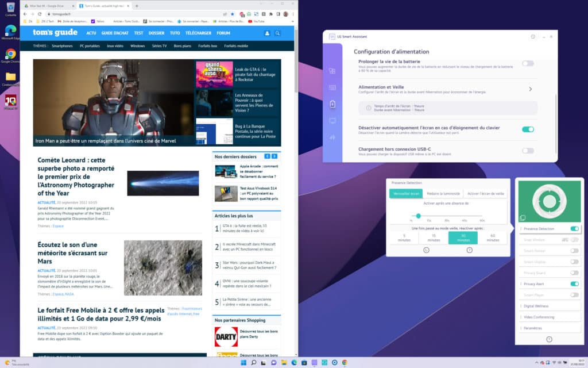
Task: Bookmark this page with the star icon
Action: click(232, 14)
